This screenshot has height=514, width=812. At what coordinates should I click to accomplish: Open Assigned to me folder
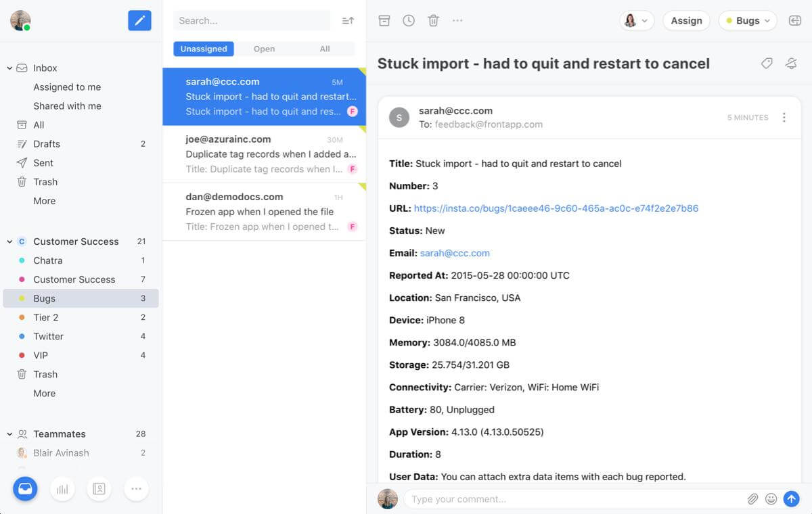pos(67,87)
